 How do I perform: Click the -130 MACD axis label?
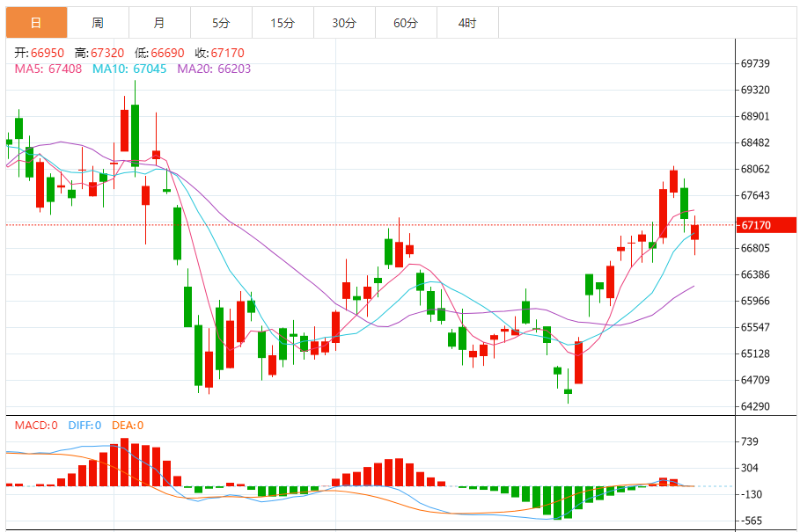tap(751, 495)
